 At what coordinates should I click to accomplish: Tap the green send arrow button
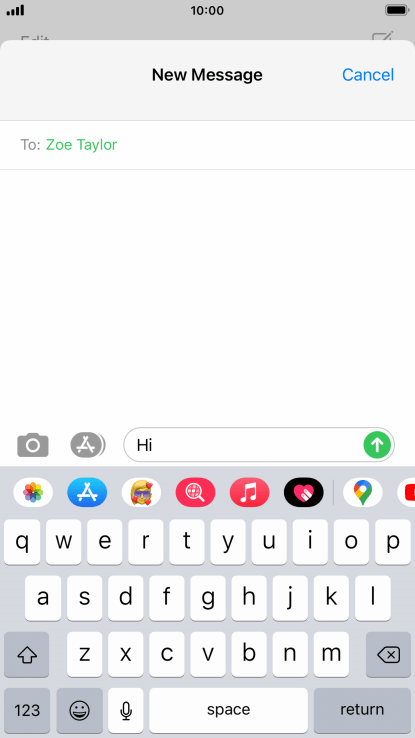point(377,444)
